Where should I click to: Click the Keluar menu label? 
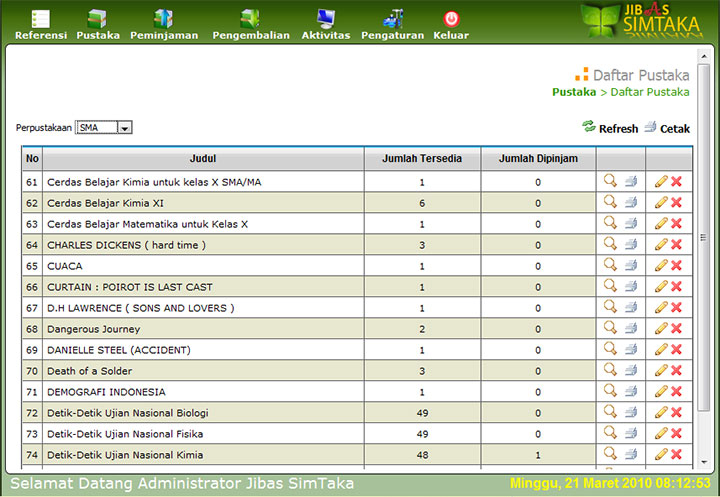[451, 35]
